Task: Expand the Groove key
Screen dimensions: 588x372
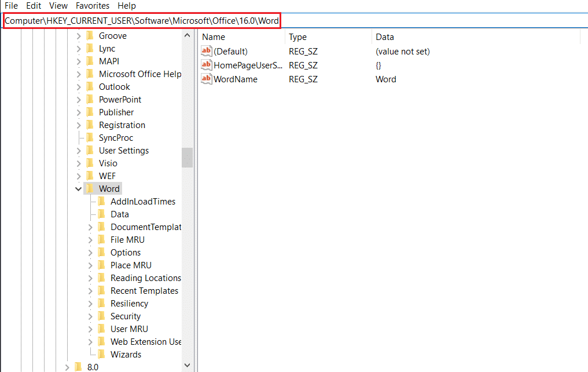Action: coord(78,36)
